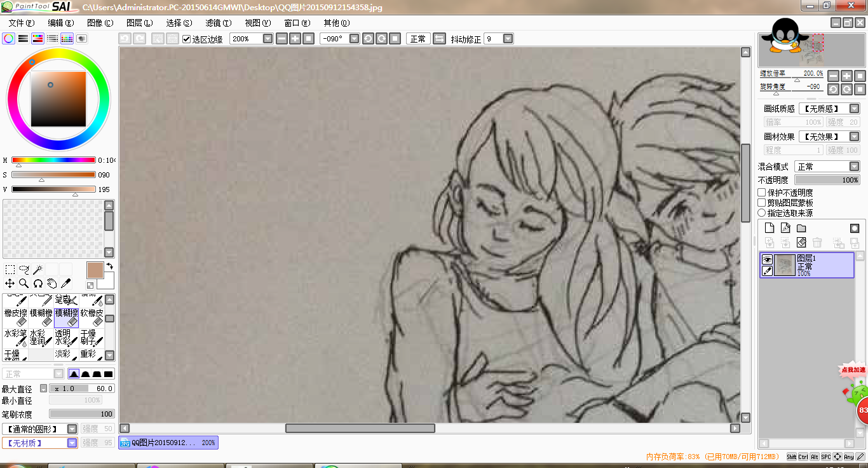Viewport: 868px width, 468px height.
Task: Show the color wheel panel
Action: pyautogui.click(x=9, y=38)
